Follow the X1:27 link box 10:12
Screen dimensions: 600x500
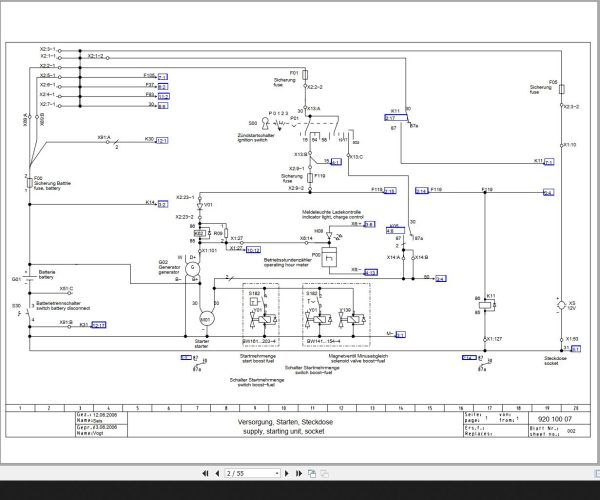click(x=253, y=250)
